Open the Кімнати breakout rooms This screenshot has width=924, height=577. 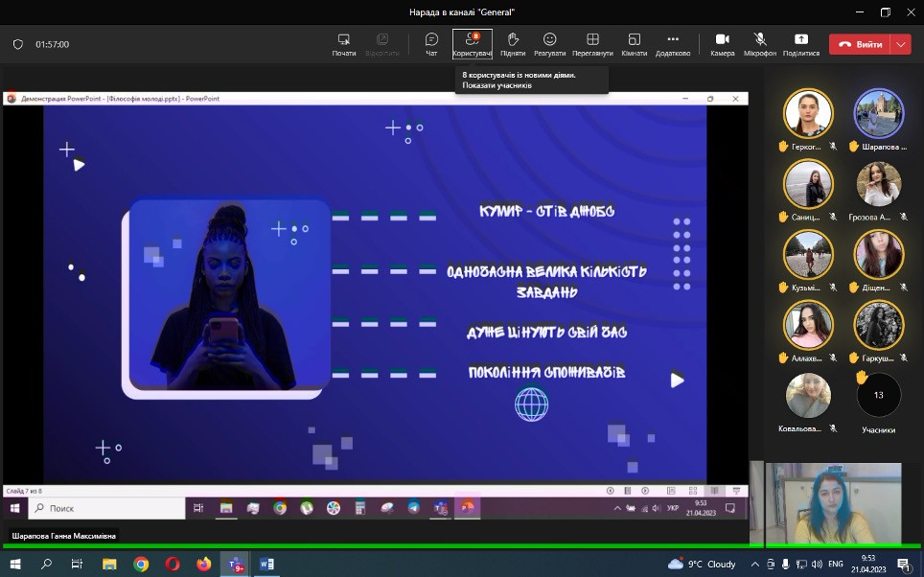(635, 44)
